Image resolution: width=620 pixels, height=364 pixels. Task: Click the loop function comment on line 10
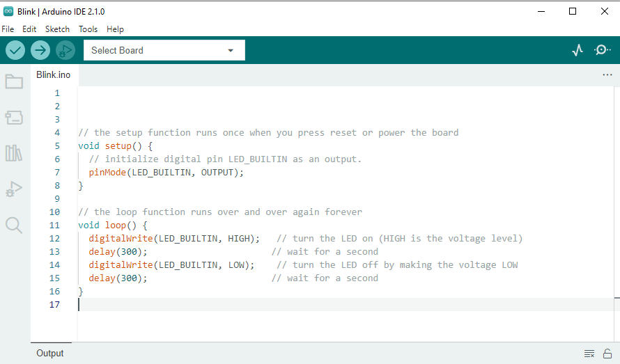click(220, 212)
